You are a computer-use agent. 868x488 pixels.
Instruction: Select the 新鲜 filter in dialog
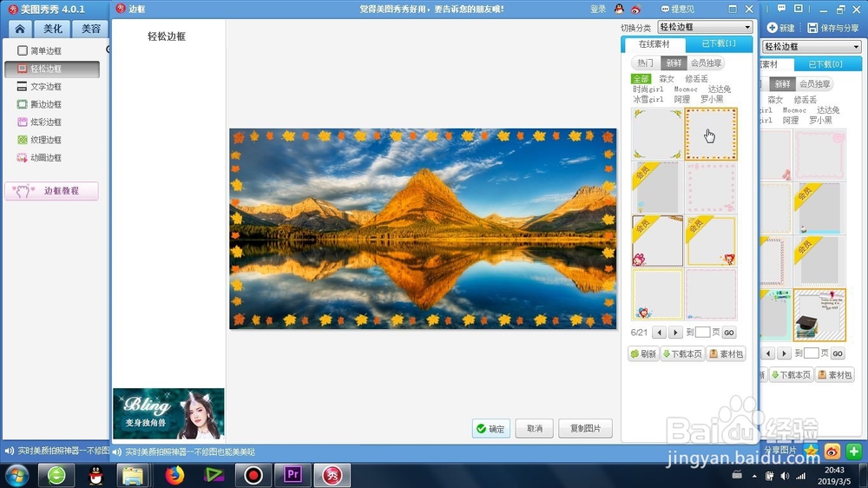point(674,63)
